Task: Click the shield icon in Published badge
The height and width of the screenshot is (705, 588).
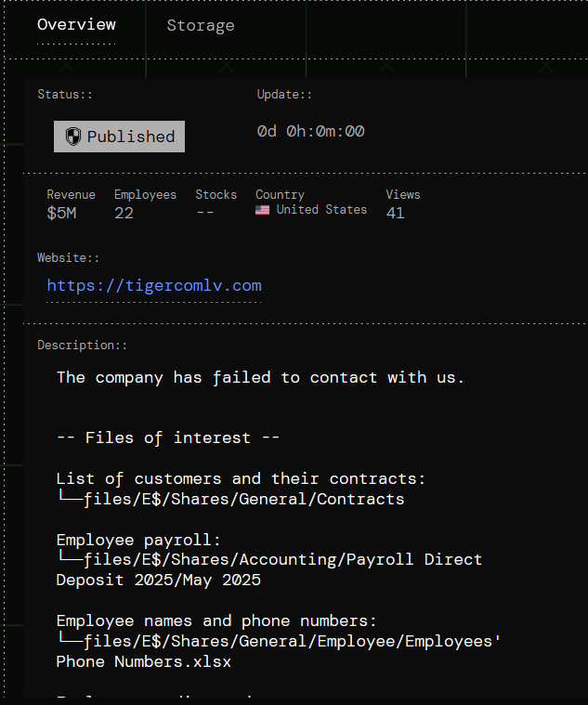Action: click(73, 137)
